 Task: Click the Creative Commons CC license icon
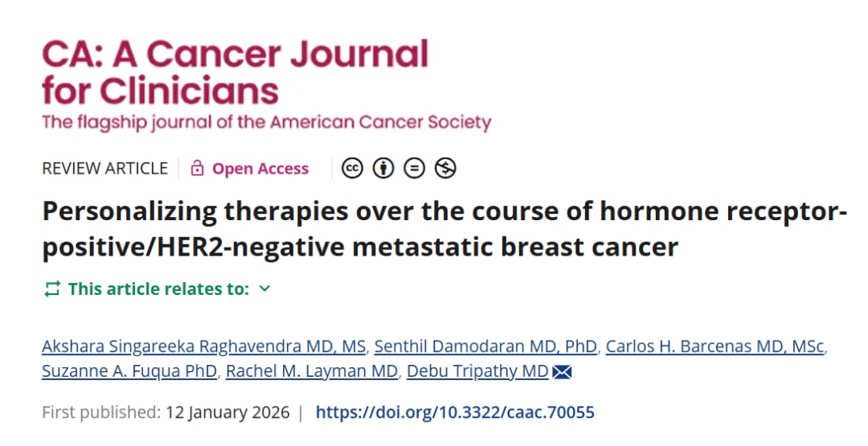point(352,168)
